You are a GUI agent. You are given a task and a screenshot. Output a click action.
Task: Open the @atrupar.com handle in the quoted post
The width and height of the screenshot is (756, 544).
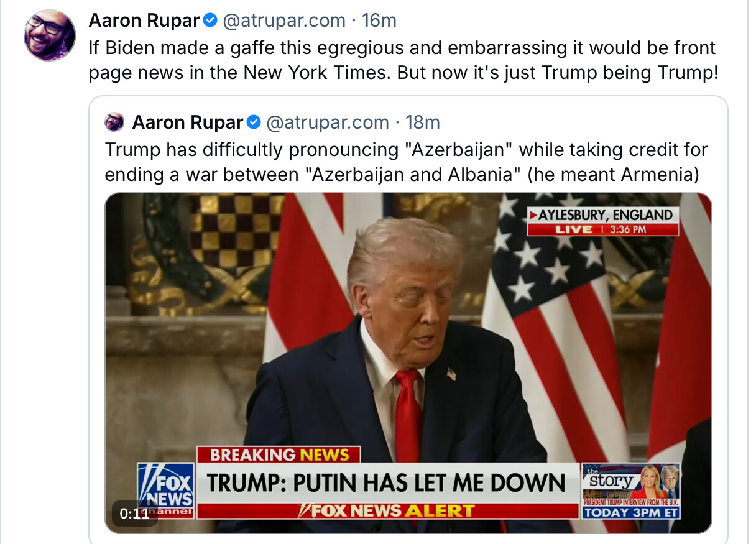tap(327, 122)
